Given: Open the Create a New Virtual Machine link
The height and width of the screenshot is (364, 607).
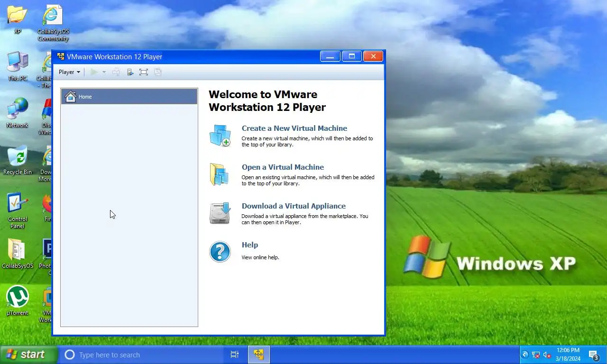Looking at the screenshot, I should point(294,128).
